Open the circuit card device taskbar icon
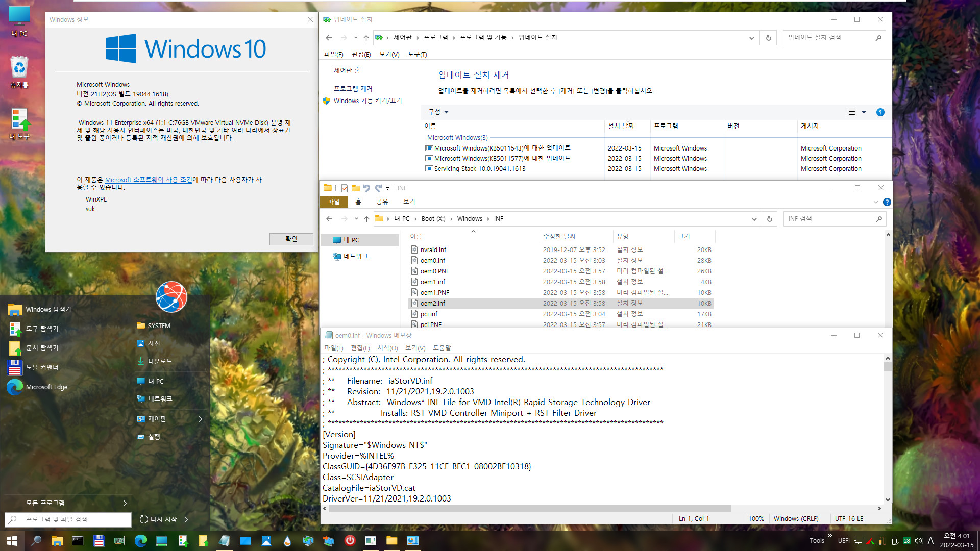Screen dimensions: 980x551 point(119,541)
